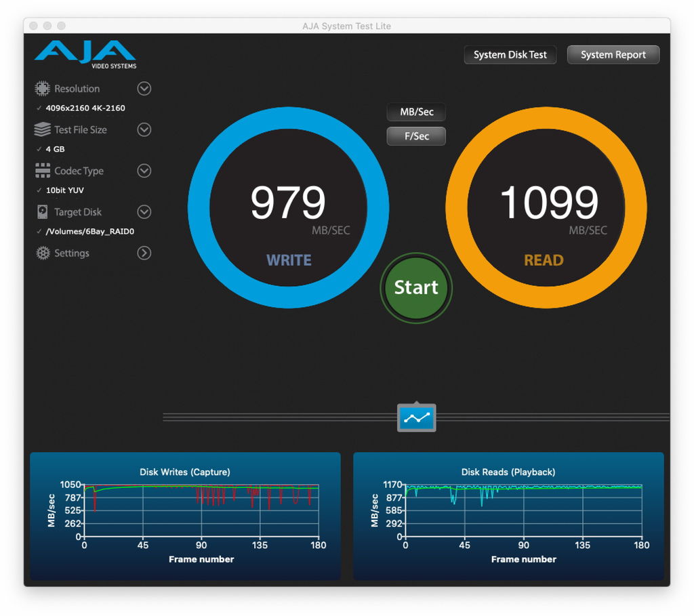The height and width of the screenshot is (616, 694).
Task: Open the Target Disk dropdown chevron
Action: point(144,212)
